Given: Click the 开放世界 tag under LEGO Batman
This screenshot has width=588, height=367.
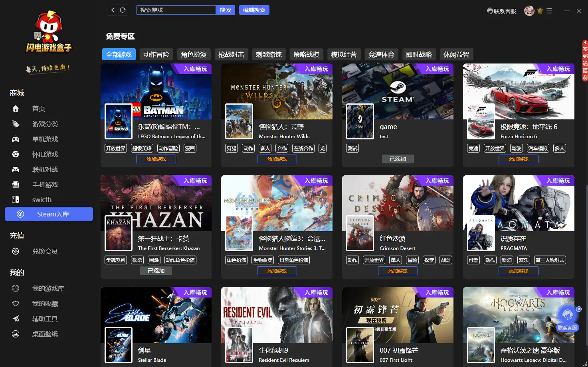Looking at the screenshot, I should pyautogui.click(x=116, y=148).
